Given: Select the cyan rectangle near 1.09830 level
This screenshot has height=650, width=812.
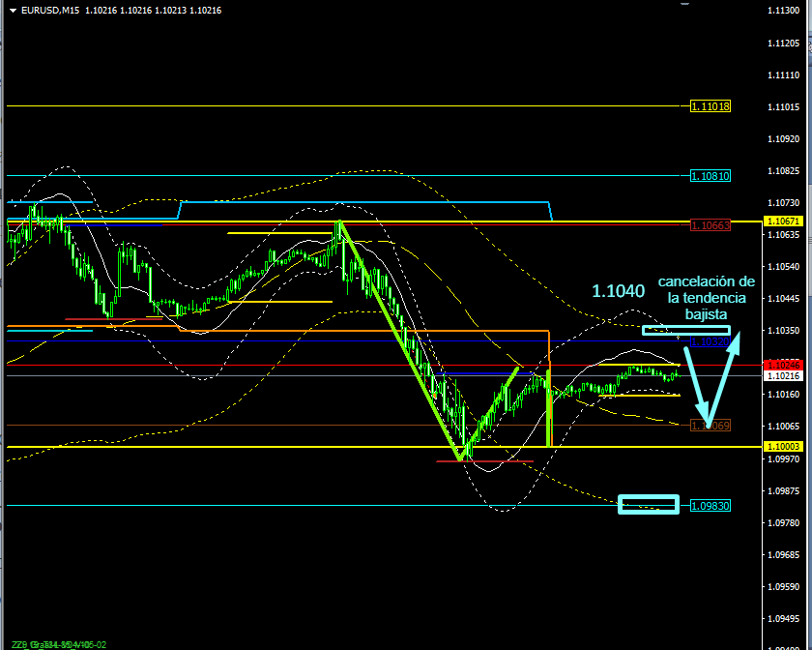Looking at the screenshot, I should 648,504.
